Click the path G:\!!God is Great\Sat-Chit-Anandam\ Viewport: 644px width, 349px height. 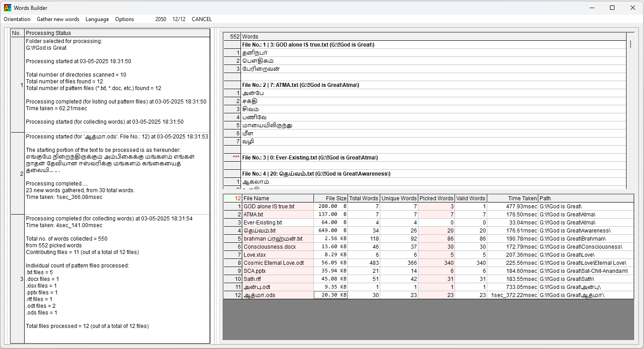coord(586,271)
